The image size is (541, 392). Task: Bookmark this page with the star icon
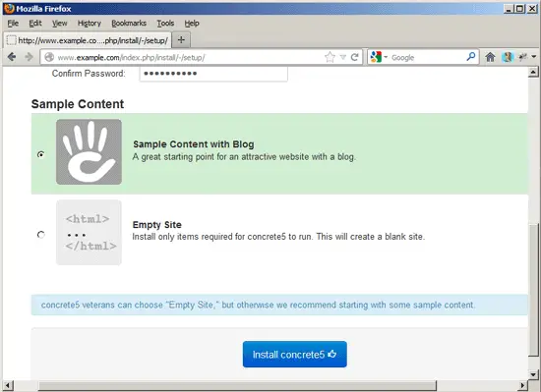[x=330, y=57]
